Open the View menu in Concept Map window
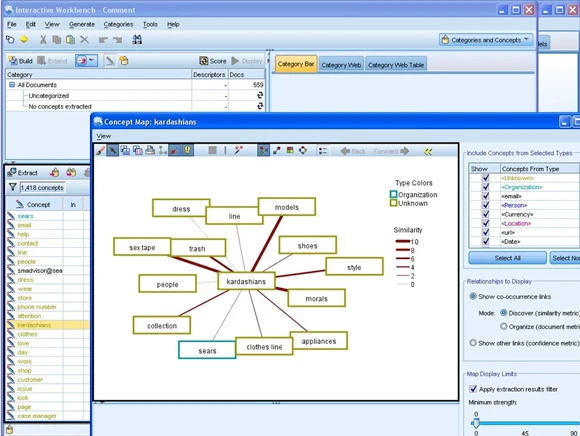Screen dimensions: 580x436 click(x=104, y=136)
